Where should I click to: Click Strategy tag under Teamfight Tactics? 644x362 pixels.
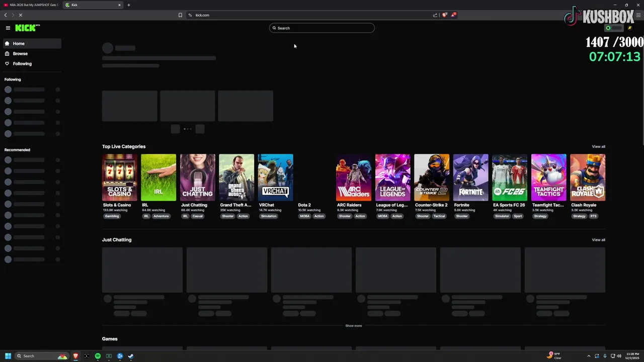[x=540, y=216]
